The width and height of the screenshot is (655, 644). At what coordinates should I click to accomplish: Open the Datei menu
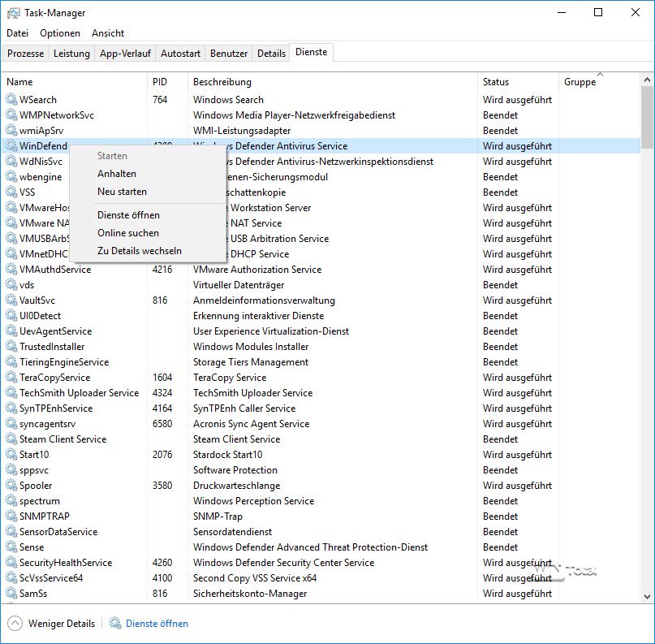[x=17, y=33]
